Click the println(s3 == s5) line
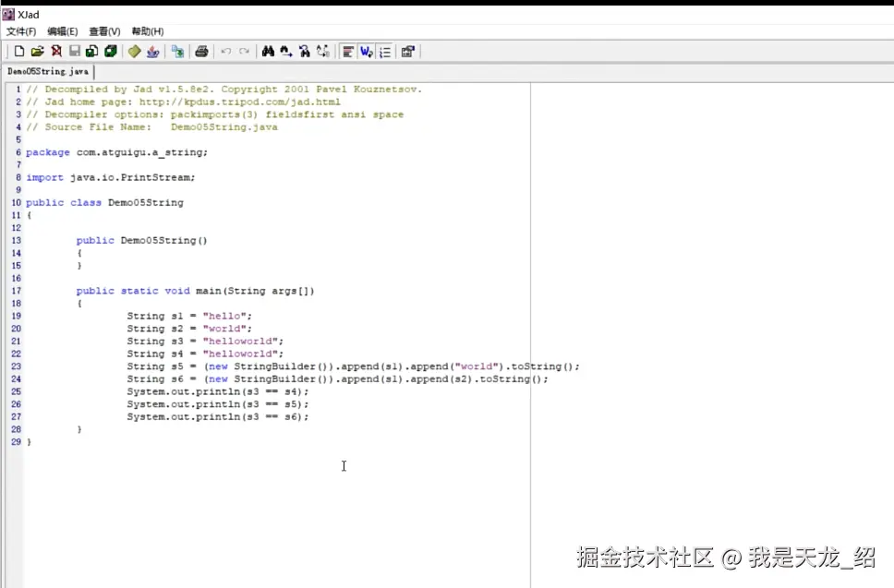The width and height of the screenshot is (894, 588). click(218, 404)
